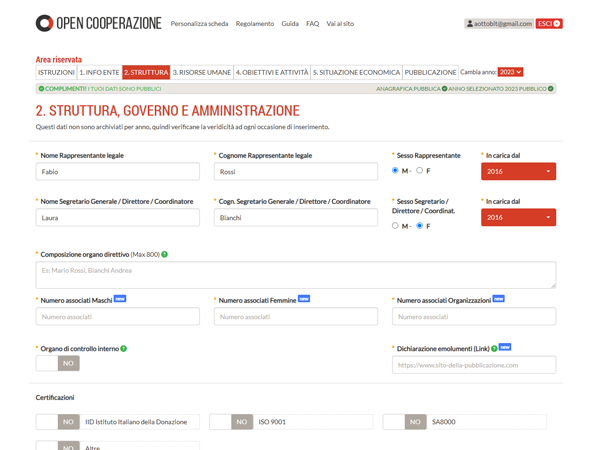Viewport: 600px width, 450px height.
Task: Toggle the Organo di controllo interno switch
Action: [57, 364]
